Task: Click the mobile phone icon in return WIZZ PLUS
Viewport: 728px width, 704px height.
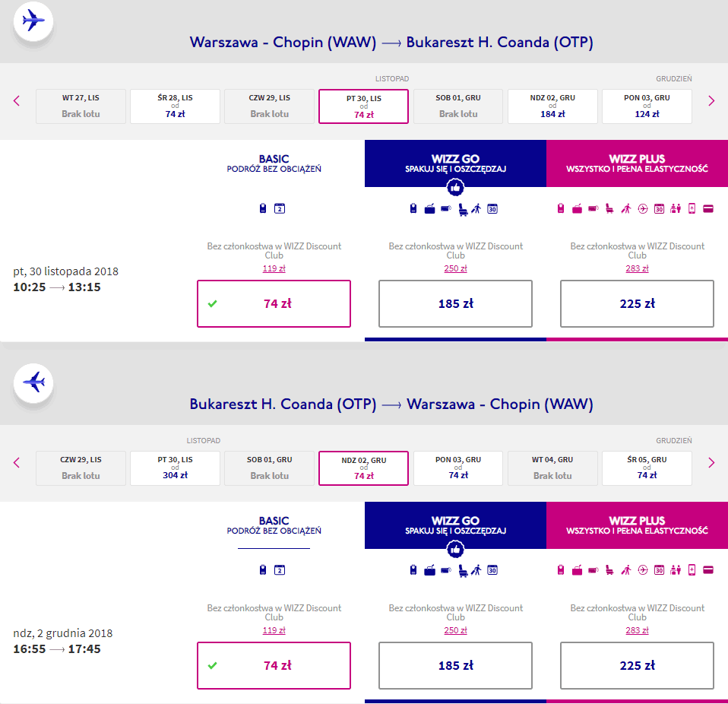Action: click(x=692, y=570)
